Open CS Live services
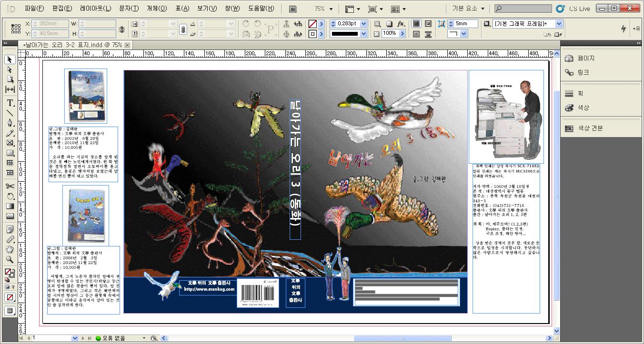This screenshot has width=644, height=344. click(x=573, y=9)
